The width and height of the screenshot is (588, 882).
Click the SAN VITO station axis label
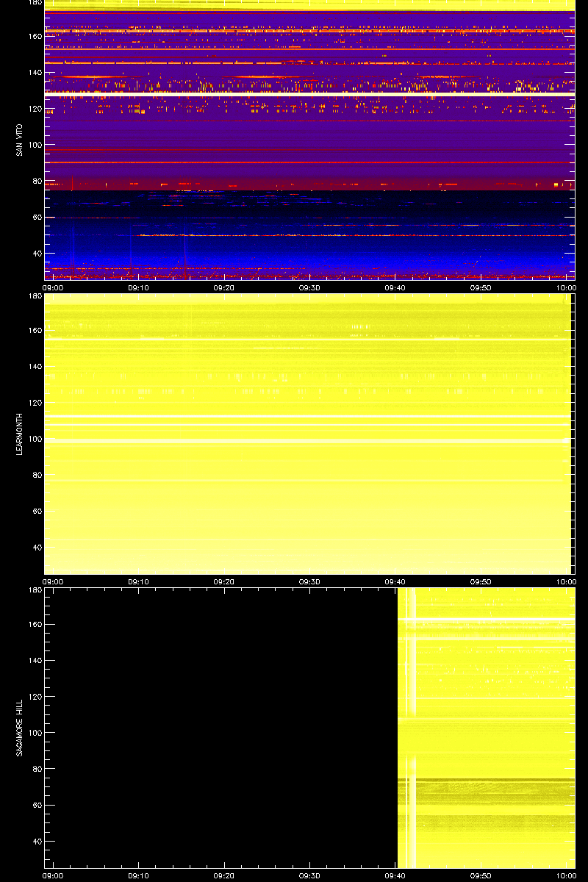click(21, 140)
